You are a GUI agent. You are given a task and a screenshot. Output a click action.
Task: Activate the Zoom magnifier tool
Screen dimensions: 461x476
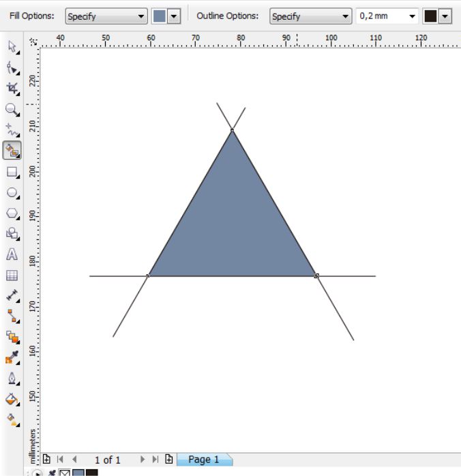pyautogui.click(x=12, y=110)
